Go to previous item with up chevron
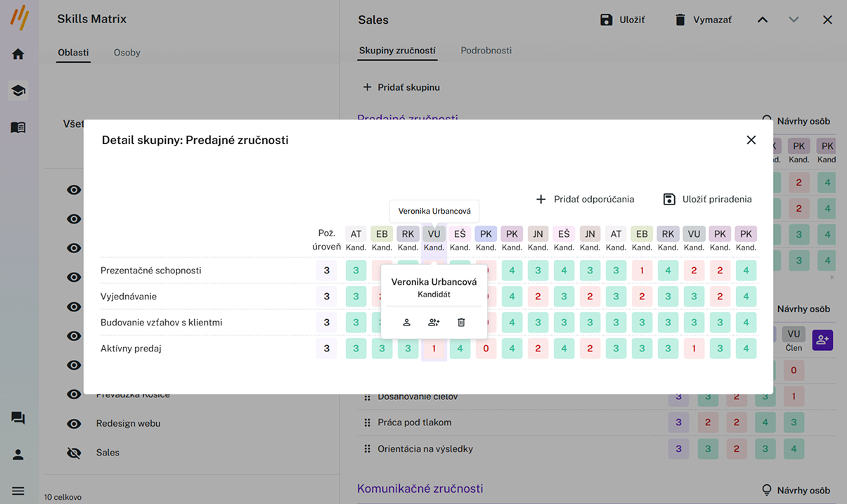 tap(763, 20)
